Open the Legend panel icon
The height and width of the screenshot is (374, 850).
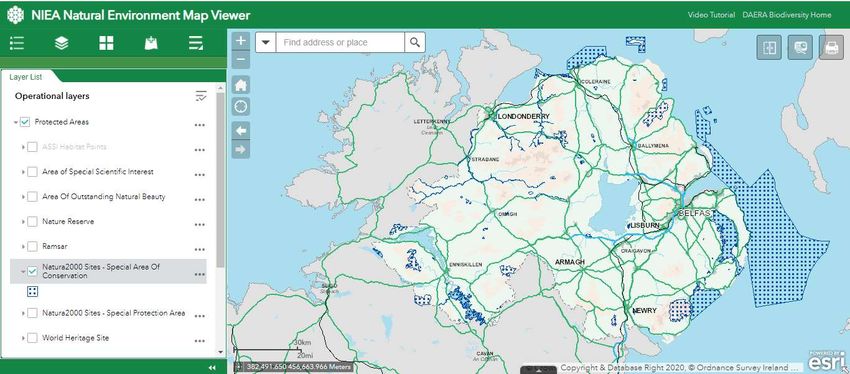(x=17, y=43)
